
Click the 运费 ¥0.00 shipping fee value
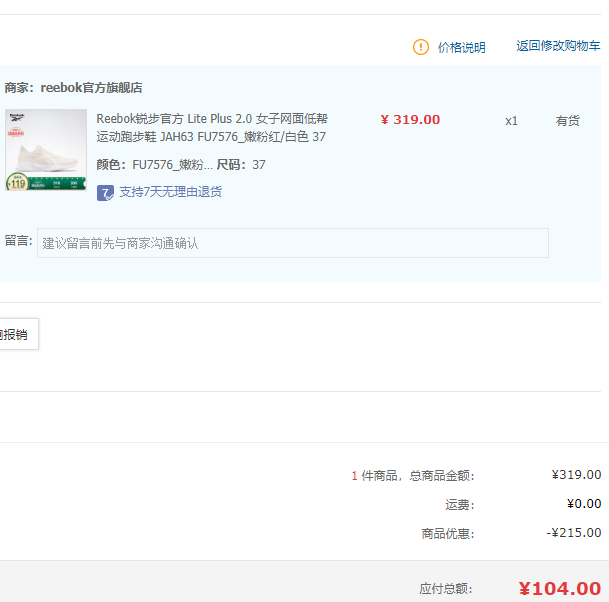[584, 504]
